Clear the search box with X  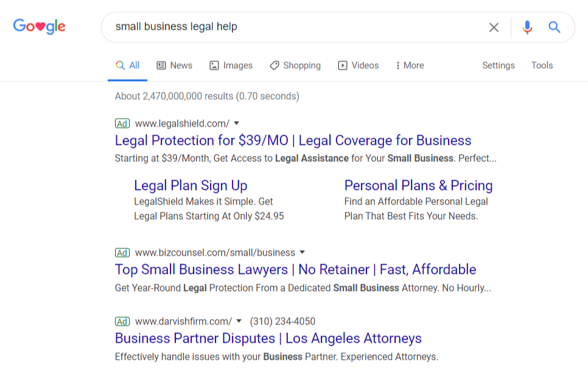[494, 27]
